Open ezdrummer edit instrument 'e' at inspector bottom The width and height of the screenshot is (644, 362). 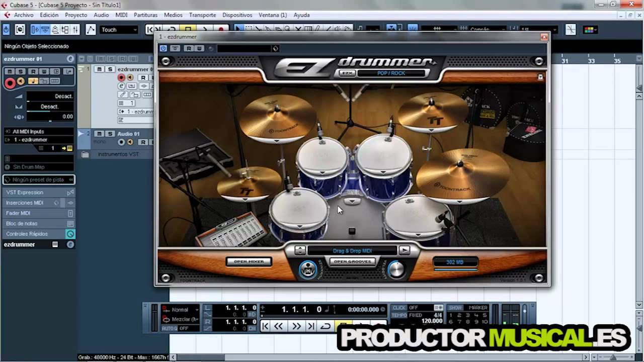click(x=70, y=244)
